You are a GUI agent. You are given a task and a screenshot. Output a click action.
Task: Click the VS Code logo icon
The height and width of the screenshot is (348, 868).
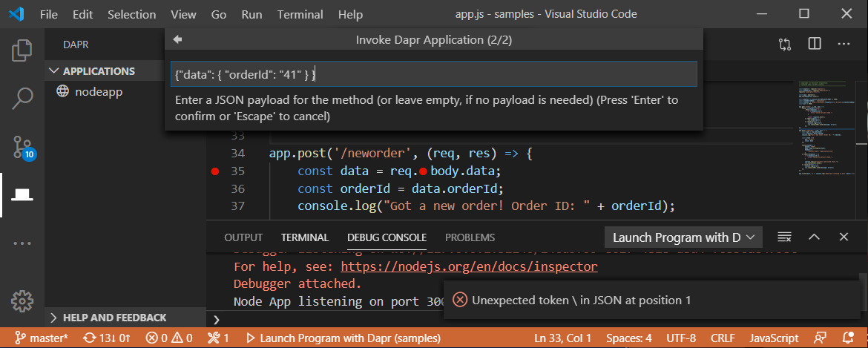pos(16,14)
